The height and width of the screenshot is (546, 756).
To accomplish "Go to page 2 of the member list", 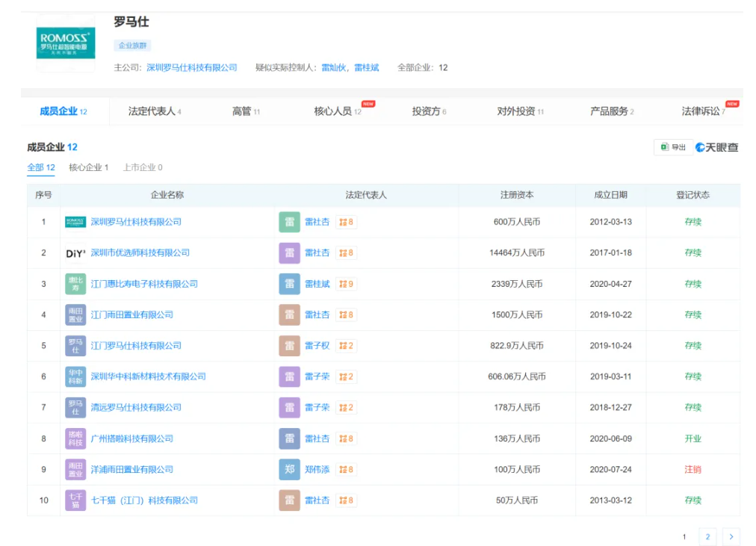I will click(707, 537).
